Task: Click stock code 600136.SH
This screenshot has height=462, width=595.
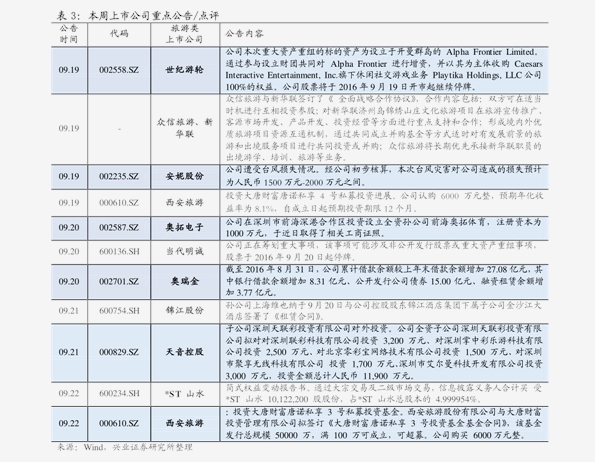Action: [x=119, y=251]
